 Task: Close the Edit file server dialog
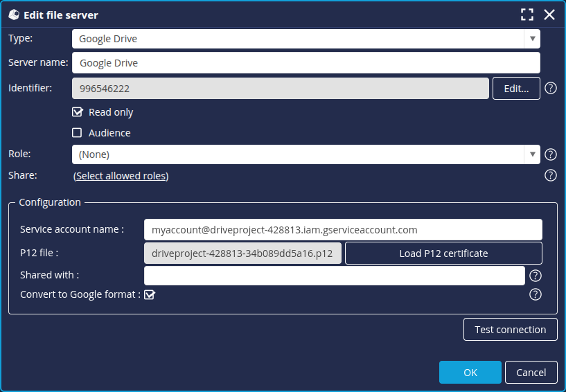549,15
